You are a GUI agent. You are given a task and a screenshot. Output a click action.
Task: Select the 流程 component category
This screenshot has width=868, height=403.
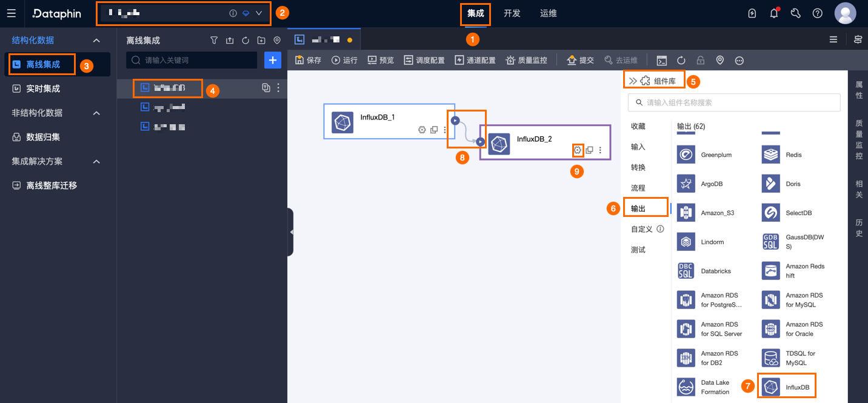(x=638, y=188)
